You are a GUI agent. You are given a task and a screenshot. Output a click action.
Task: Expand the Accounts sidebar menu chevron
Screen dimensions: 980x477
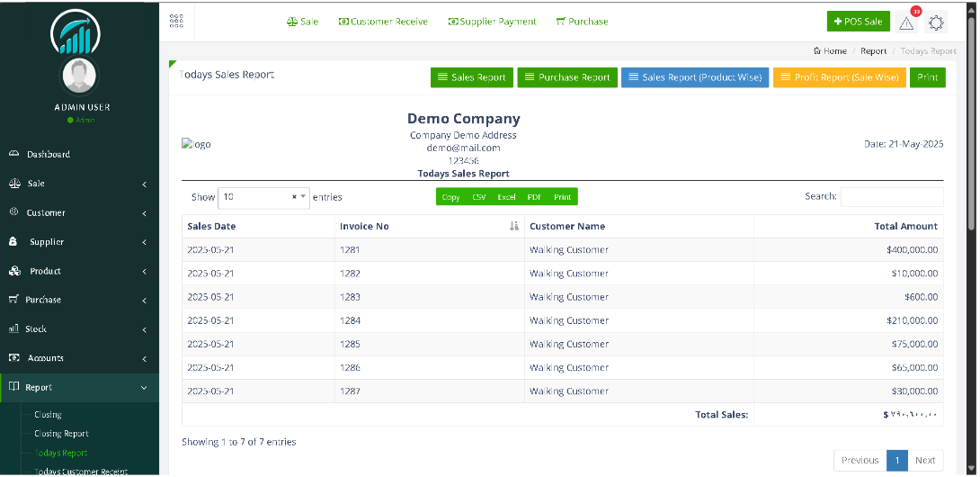coord(145,359)
